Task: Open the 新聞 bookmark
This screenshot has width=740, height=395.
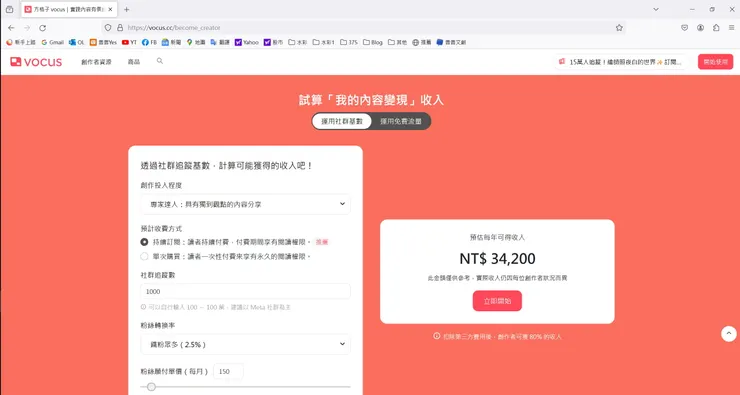Action: (171, 42)
